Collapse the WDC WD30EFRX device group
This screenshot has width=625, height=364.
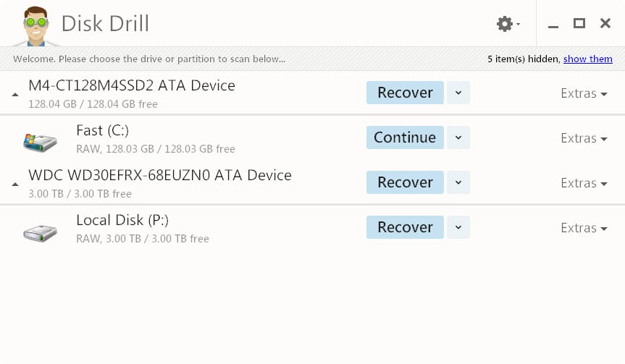pyautogui.click(x=15, y=185)
